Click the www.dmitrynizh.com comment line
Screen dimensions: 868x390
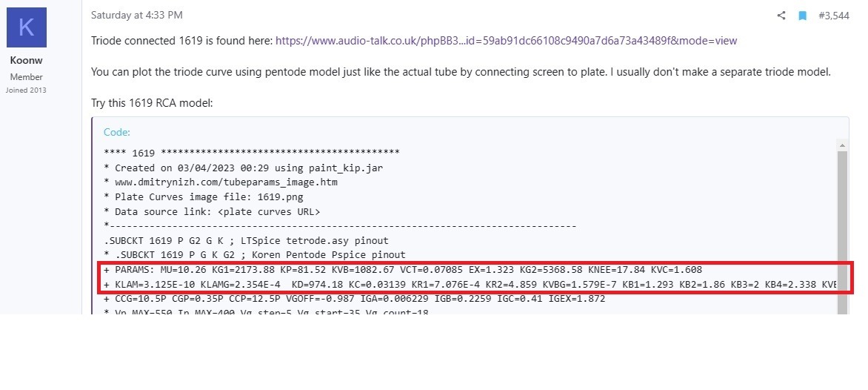(x=220, y=182)
